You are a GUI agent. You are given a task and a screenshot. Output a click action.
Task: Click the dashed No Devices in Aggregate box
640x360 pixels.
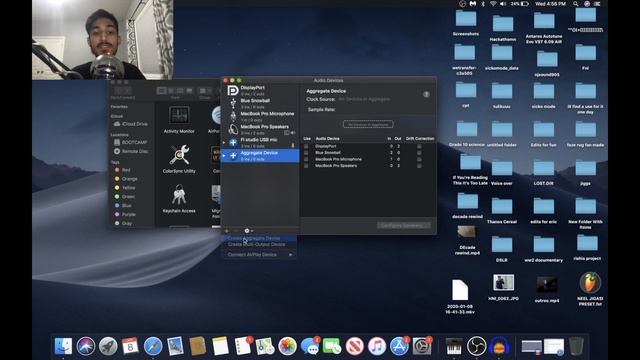point(368,124)
